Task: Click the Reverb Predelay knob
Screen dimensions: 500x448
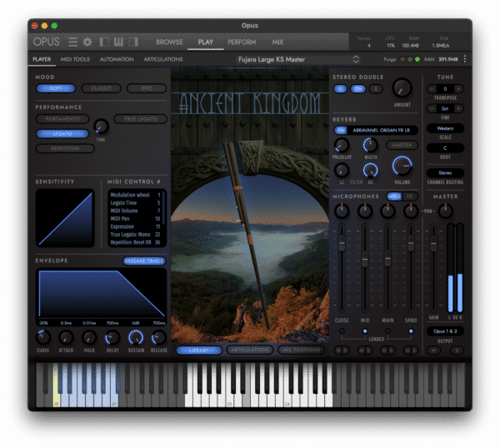Action: [x=342, y=145]
